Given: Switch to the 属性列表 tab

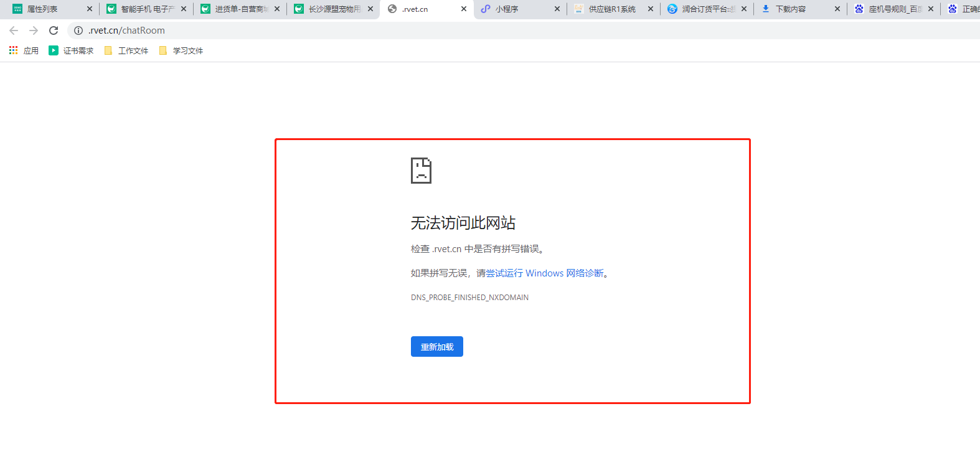Looking at the screenshot, I should coord(42,9).
